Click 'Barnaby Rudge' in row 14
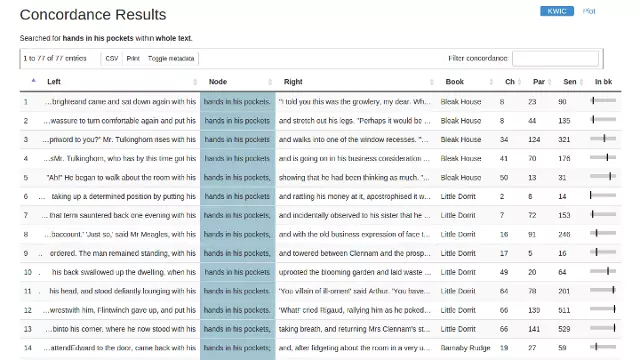 pyautogui.click(x=465, y=348)
